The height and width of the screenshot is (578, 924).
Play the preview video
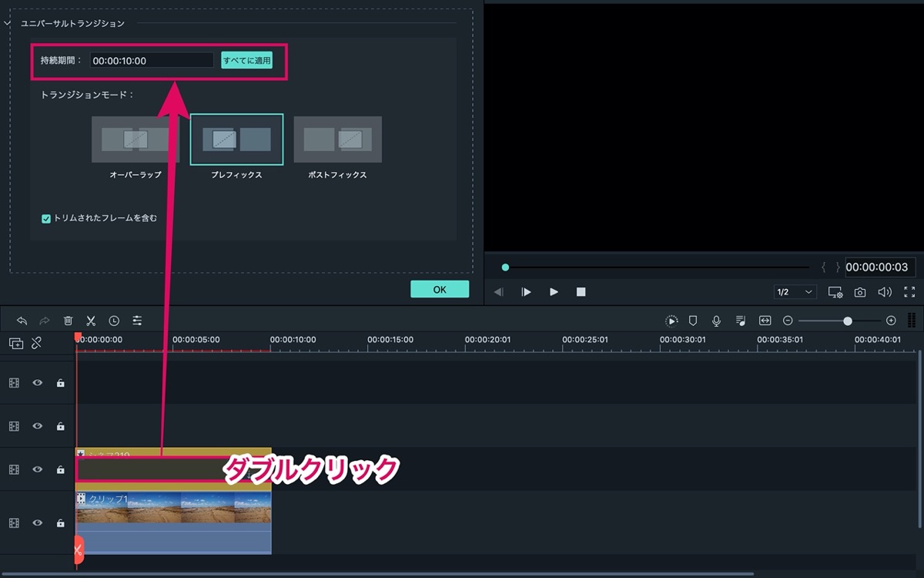[554, 292]
